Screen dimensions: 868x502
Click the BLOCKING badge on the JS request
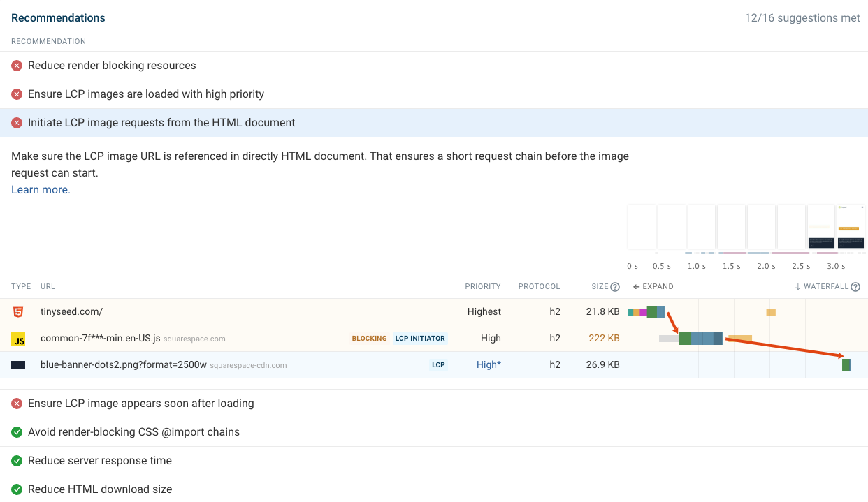tap(369, 339)
